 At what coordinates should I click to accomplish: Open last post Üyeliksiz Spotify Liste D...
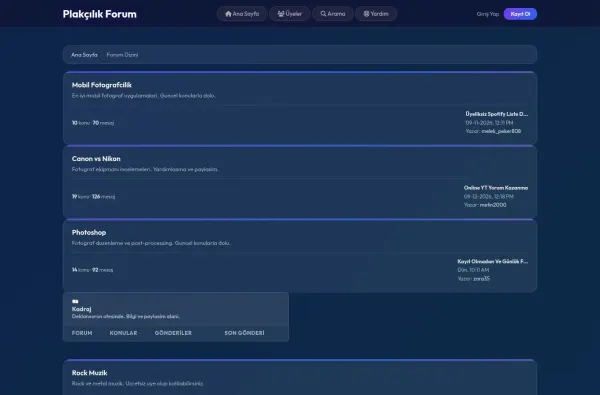tap(497, 114)
